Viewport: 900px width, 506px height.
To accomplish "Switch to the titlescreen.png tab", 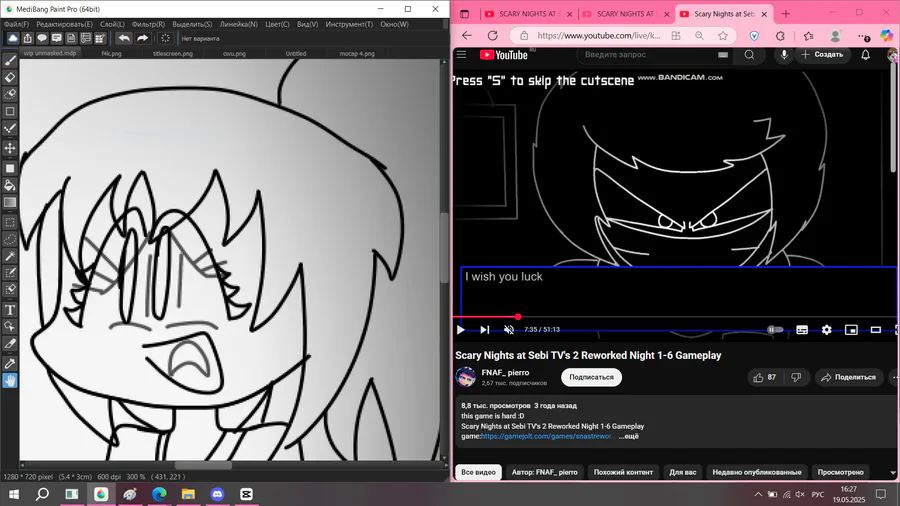I will [x=173, y=53].
